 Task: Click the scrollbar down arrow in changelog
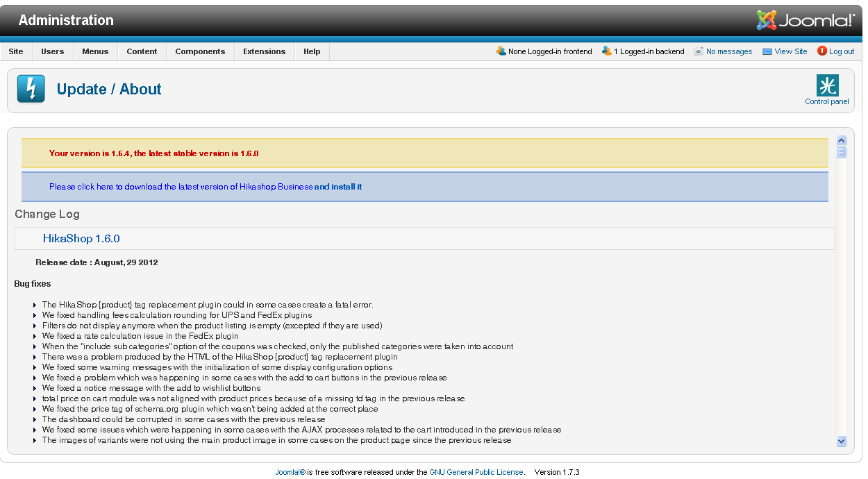pyautogui.click(x=842, y=441)
